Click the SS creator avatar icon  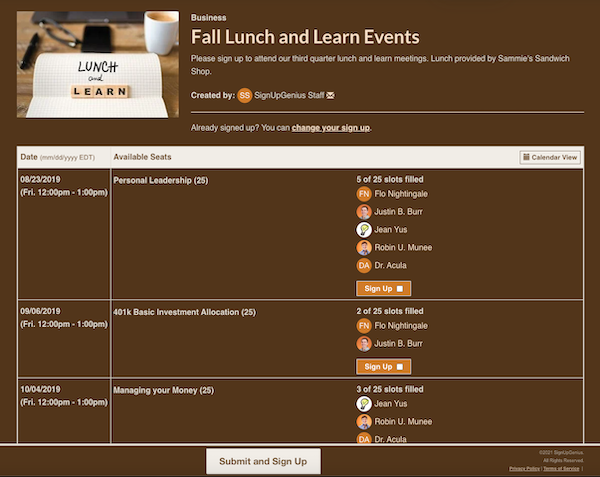pos(245,95)
